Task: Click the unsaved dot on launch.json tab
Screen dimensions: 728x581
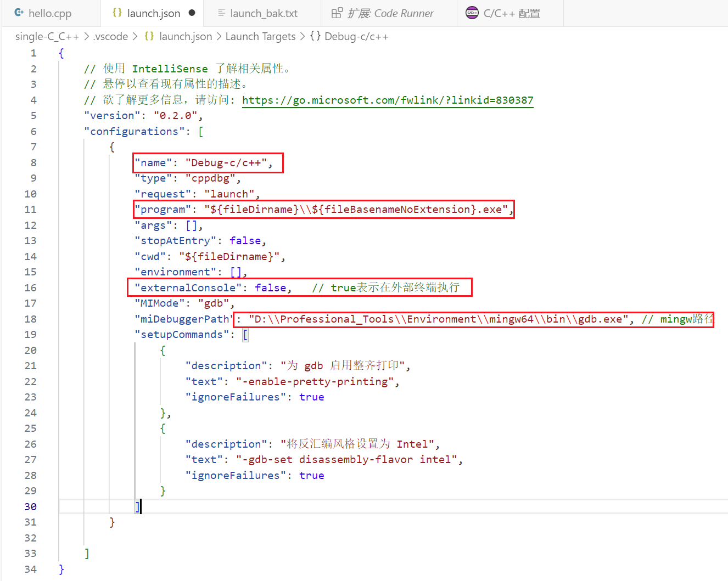Action: coord(192,13)
